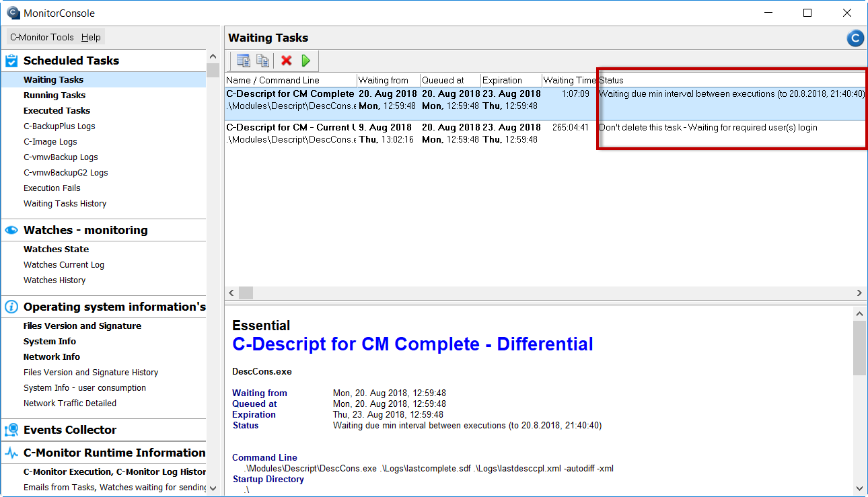Open Network Traffic Detailed
The width and height of the screenshot is (868, 497).
pos(70,404)
